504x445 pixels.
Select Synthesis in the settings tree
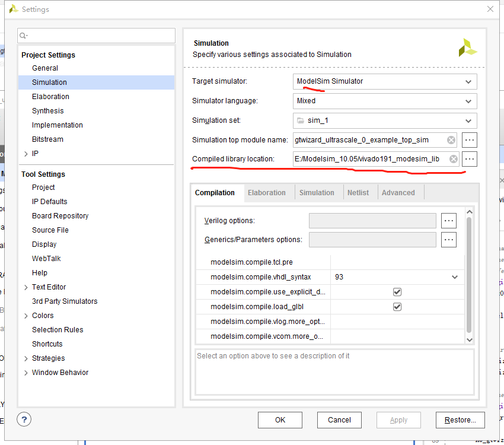pos(48,111)
